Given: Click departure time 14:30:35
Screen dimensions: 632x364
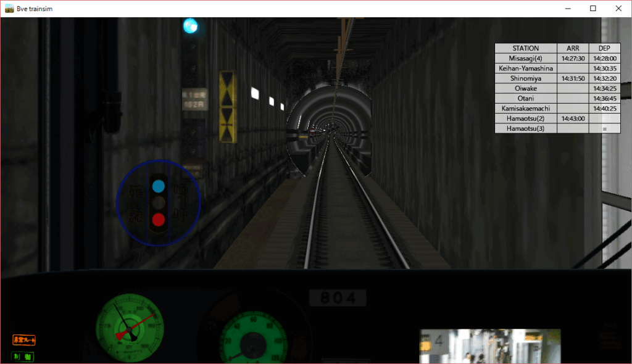Looking at the screenshot, I should [605, 68].
